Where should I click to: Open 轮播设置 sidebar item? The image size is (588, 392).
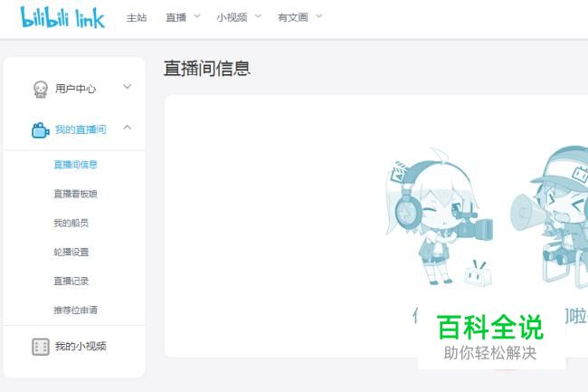[71, 252]
